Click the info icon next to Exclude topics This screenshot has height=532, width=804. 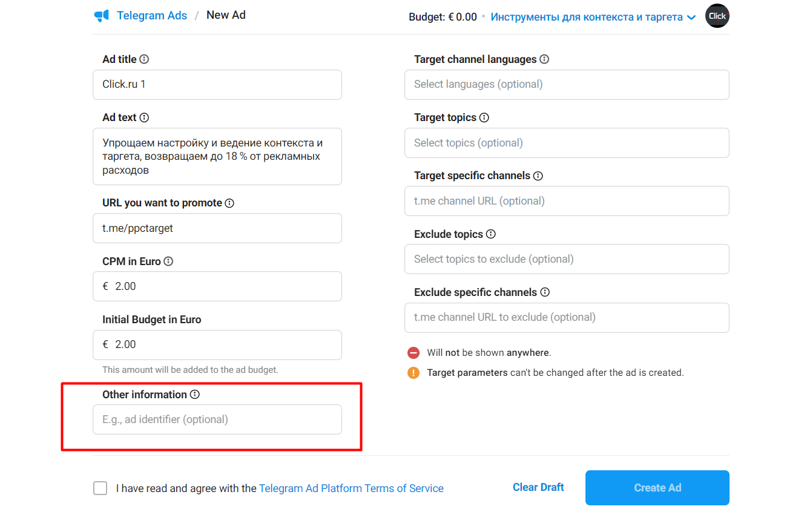coord(490,234)
